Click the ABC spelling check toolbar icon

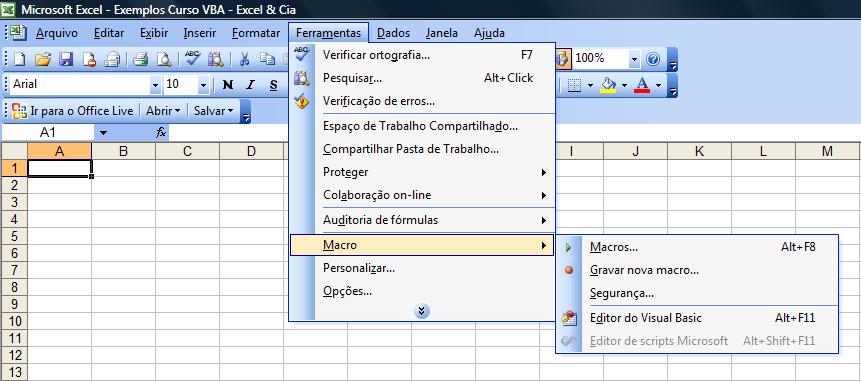(192, 58)
